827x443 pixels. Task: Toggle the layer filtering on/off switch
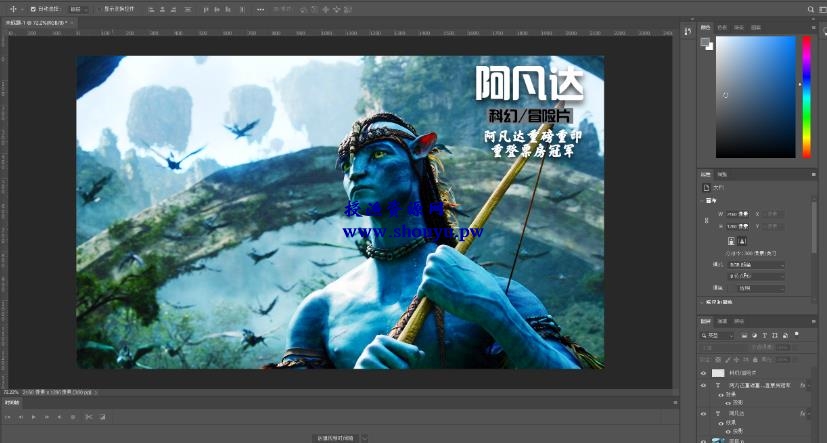pos(796,334)
